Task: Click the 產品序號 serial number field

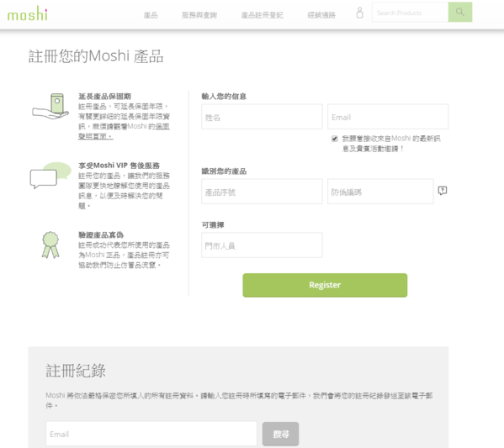Action: [262, 192]
